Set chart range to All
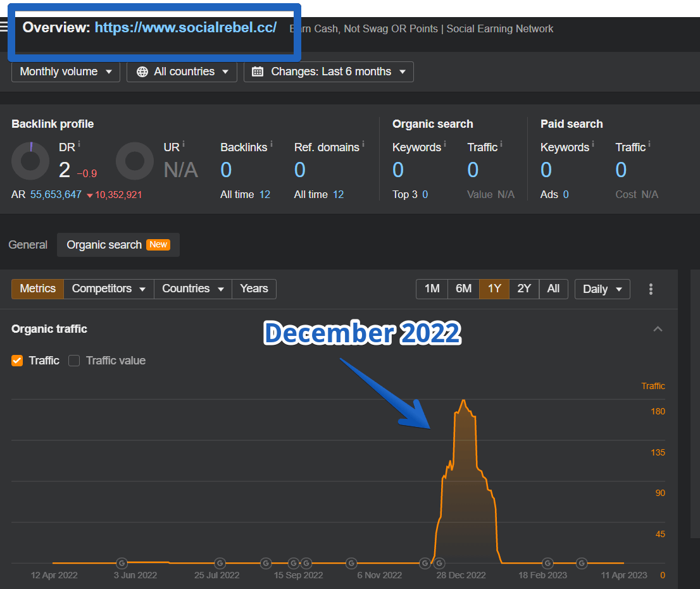This screenshot has width=700, height=589. click(554, 289)
